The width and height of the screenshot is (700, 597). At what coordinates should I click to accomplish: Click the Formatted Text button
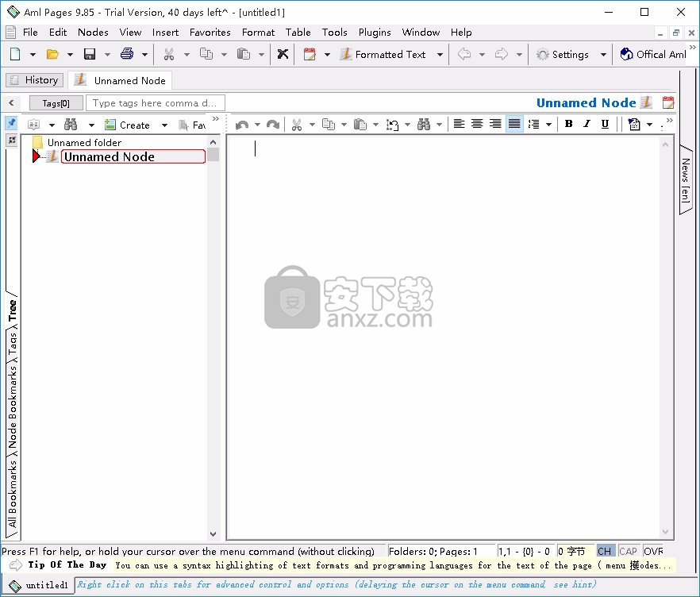(383, 55)
